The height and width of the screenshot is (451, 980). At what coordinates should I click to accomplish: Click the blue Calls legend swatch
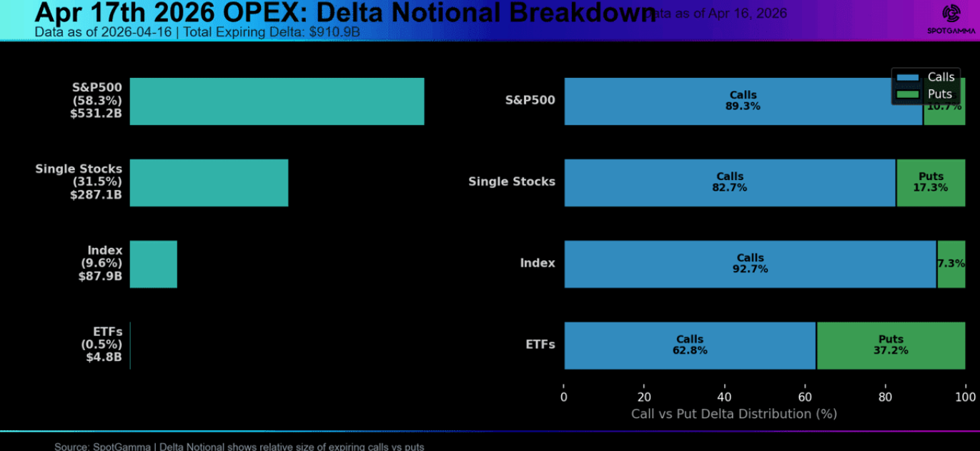[x=908, y=77]
